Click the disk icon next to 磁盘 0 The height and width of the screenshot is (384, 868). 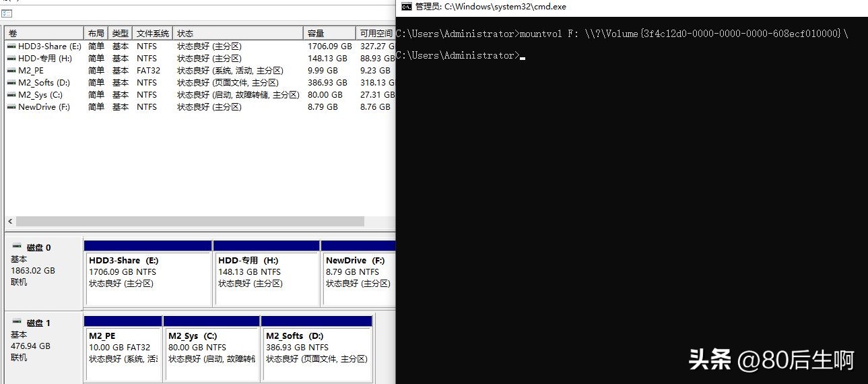(x=17, y=247)
